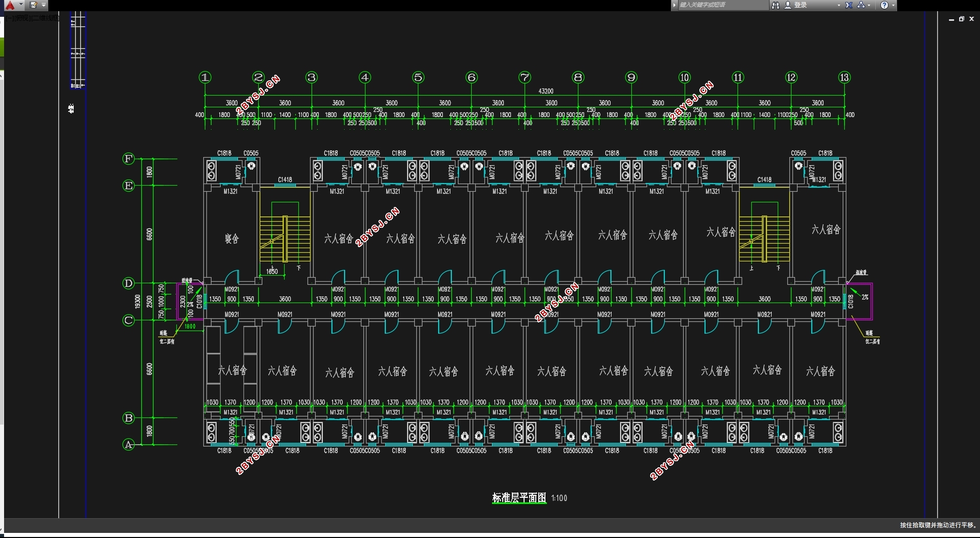This screenshot has width=980, height=538.
Task: Click the status bar pan hint text
Action: 938,525
